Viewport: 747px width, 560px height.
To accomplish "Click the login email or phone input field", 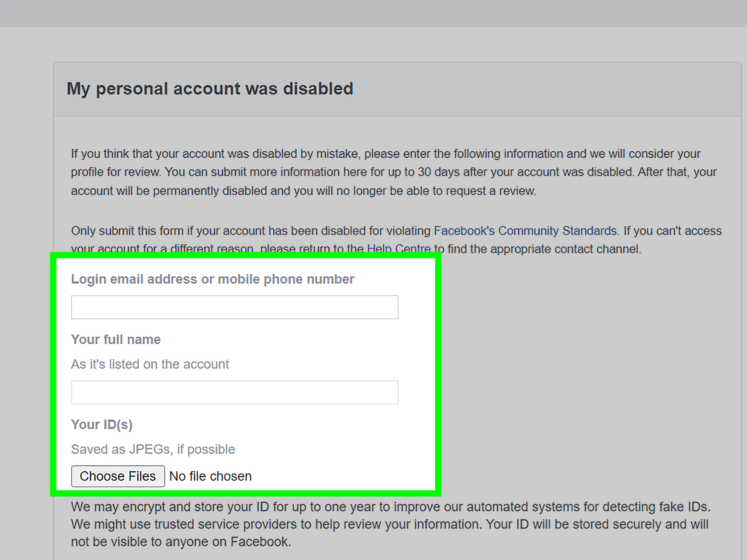I will coord(234,307).
